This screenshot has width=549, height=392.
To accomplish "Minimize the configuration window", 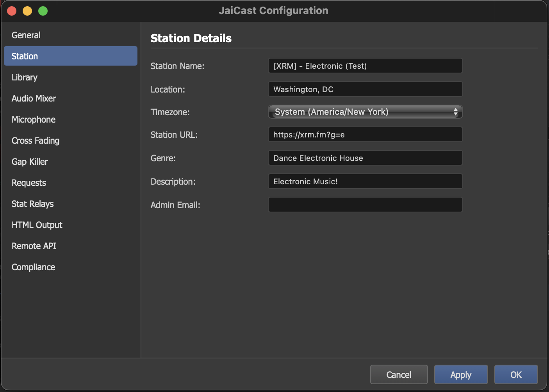I will coord(27,11).
